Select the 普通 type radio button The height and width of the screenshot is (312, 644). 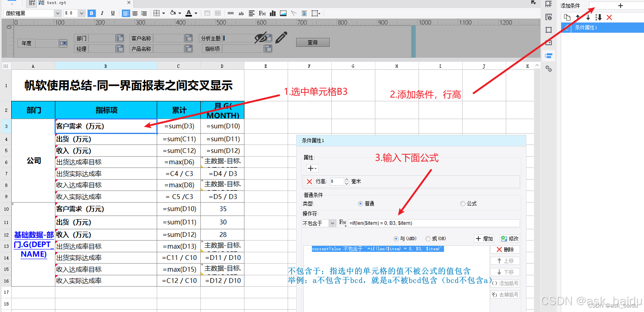[x=360, y=204]
